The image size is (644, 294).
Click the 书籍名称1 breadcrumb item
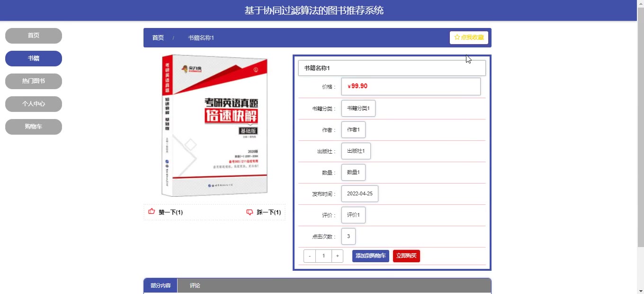(201, 37)
